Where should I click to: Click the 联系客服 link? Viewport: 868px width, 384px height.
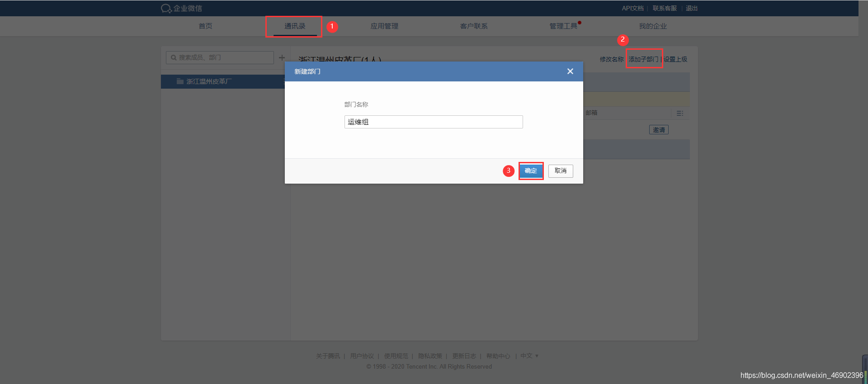coord(665,8)
